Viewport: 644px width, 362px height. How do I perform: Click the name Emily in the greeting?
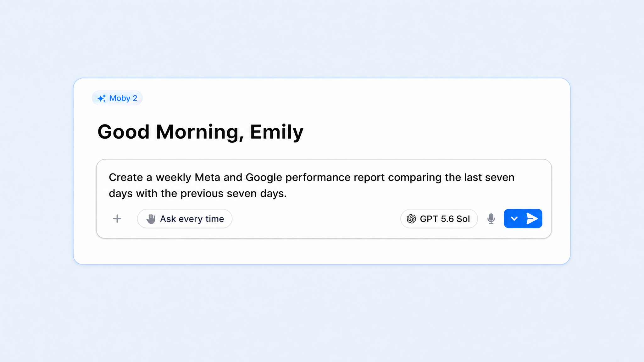277,132
